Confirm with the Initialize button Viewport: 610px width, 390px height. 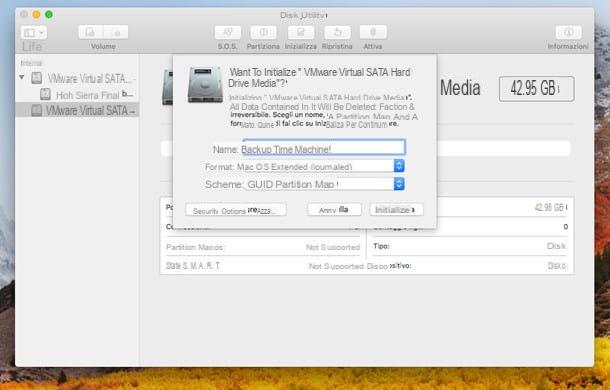coord(396,210)
